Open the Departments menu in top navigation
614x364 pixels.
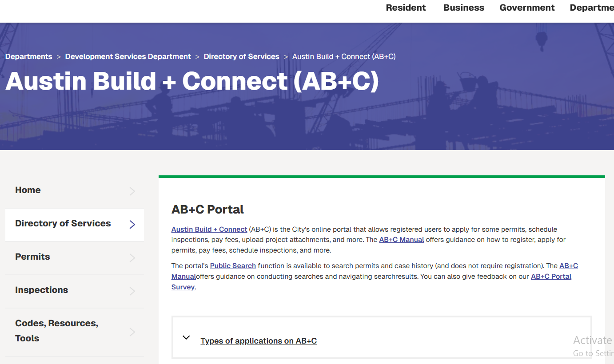pyautogui.click(x=591, y=8)
